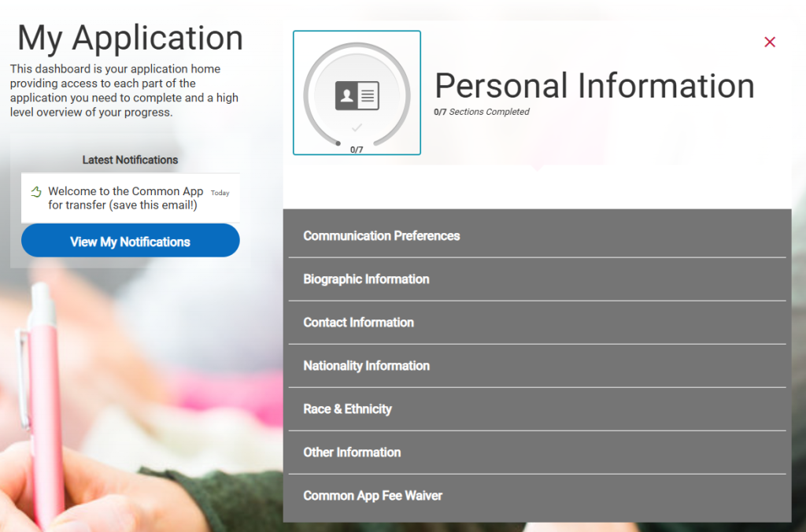
Task: Click the My Application title
Action: [130, 38]
